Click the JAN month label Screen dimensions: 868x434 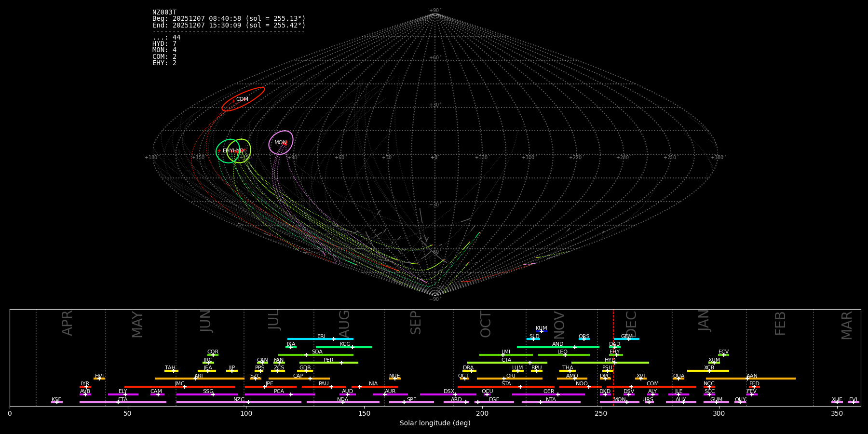[704, 321]
